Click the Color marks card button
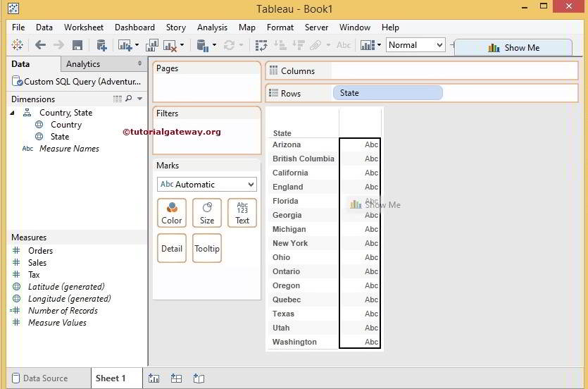 click(x=172, y=213)
